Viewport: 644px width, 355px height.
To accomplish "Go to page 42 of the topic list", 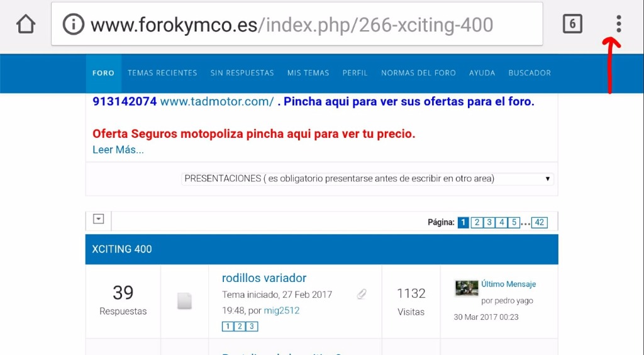I will tap(539, 222).
